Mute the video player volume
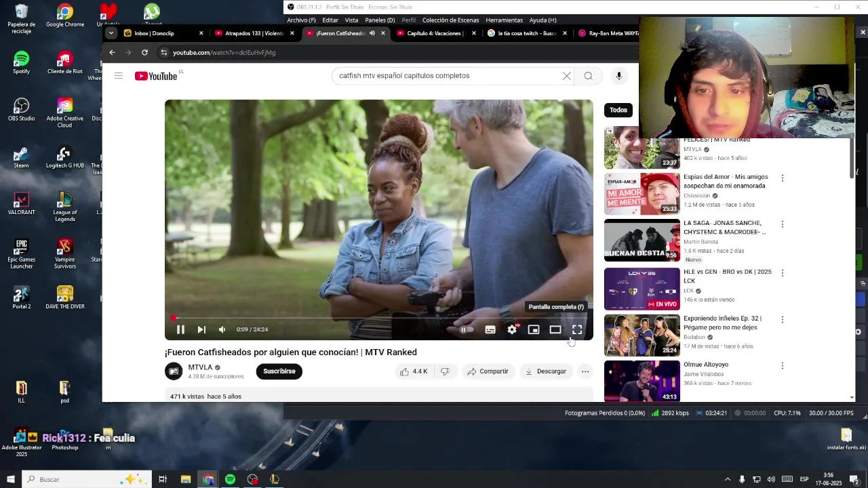This screenshot has height=488, width=868. pyautogui.click(x=222, y=329)
